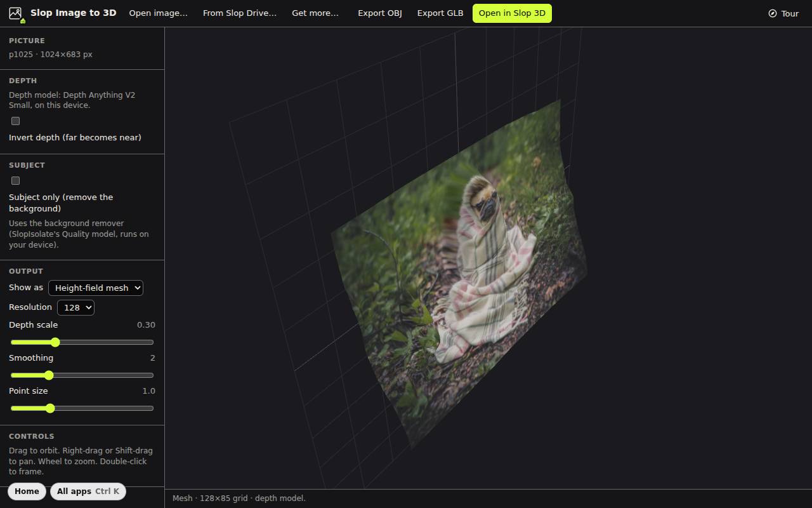
Task: Enable the Invert depth checkbox
Action: point(15,121)
